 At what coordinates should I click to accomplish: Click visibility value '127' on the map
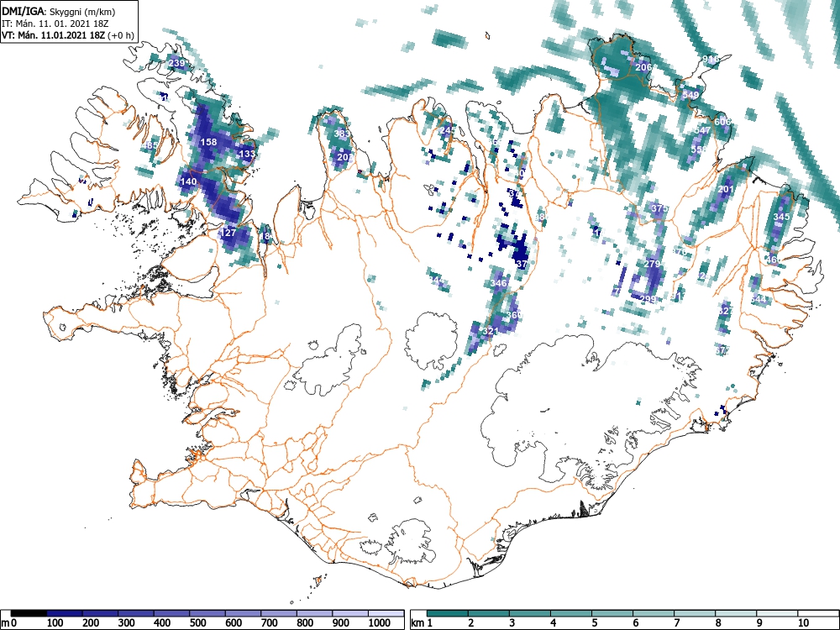228,233
